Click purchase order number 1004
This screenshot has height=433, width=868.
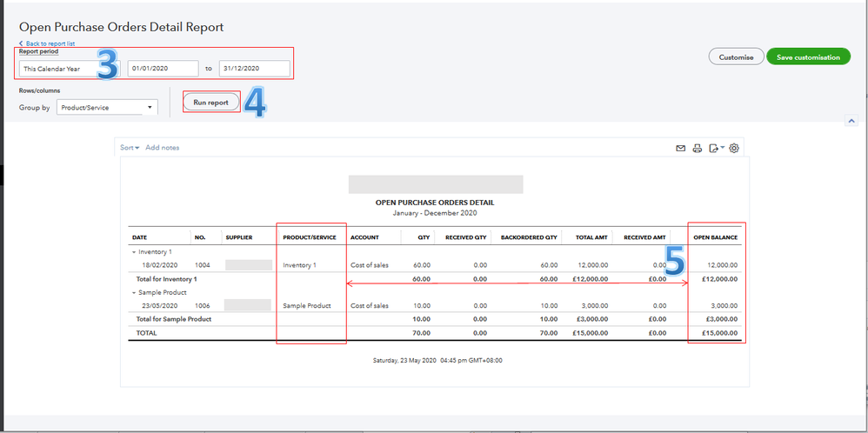pyautogui.click(x=202, y=265)
